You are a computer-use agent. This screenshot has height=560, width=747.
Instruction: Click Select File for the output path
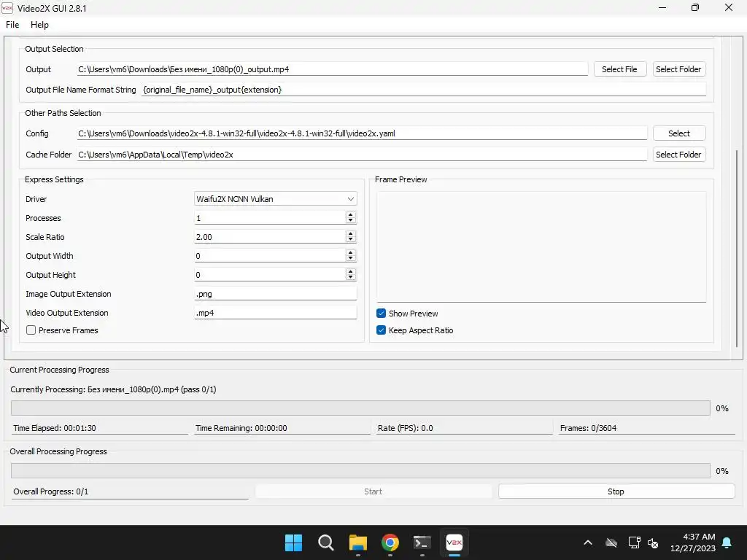pos(619,69)
